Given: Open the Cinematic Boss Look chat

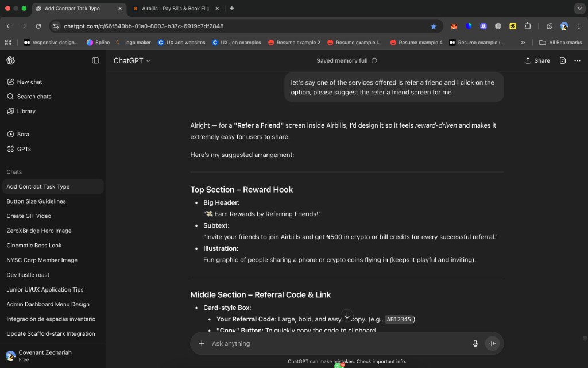Looking at the screenshot, I should 53,245.
